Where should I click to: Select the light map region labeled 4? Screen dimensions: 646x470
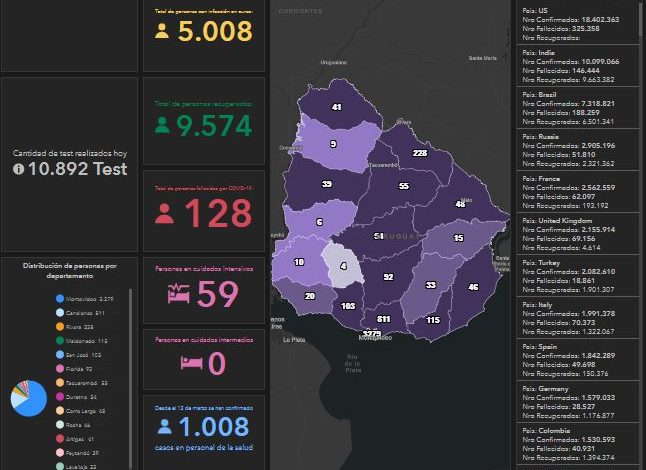click(343, 266)
